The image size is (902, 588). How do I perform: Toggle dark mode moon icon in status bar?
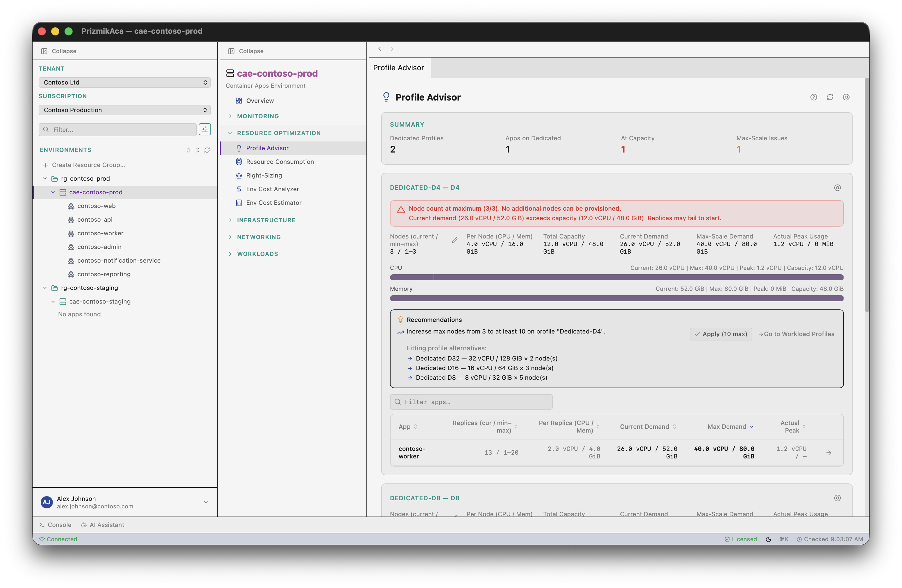tap(768, 539)
